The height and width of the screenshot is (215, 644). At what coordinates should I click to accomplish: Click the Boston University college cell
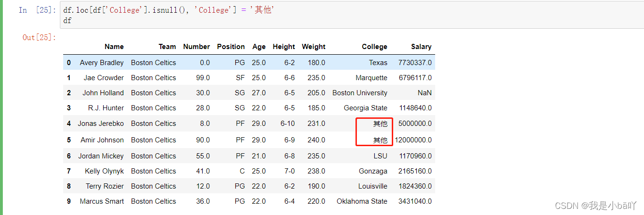(x=360, y=93)
